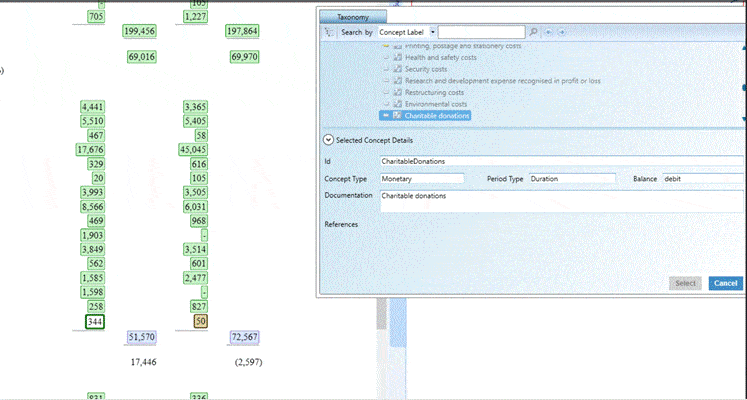This screenshot has height=400, width=747.
Task: Click the Documentation text area
Action: point(562,201)
